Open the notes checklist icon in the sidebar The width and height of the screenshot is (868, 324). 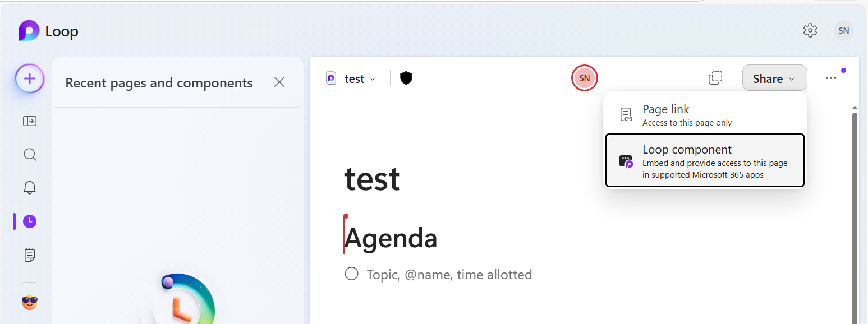tap(30, 255)
